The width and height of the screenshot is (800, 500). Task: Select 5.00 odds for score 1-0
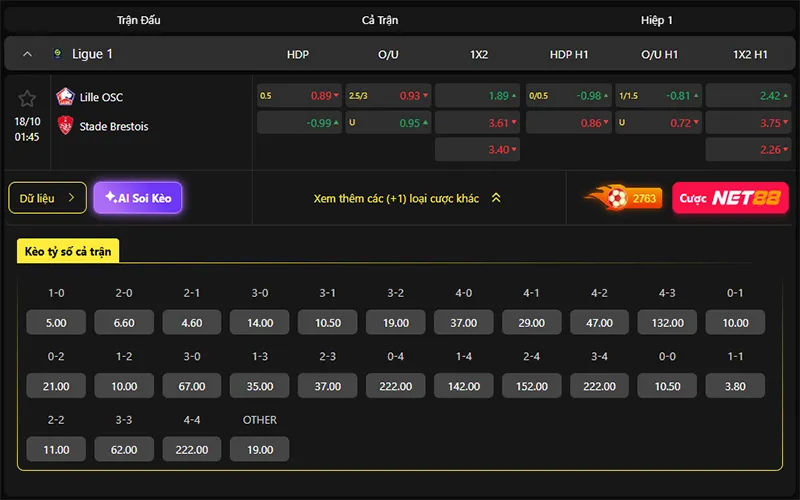point(56,322)
